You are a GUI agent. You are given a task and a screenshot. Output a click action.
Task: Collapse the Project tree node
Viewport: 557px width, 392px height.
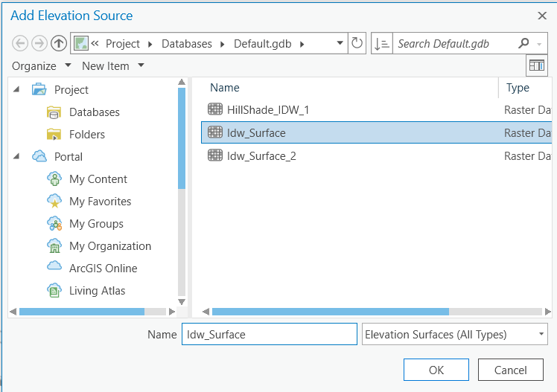click(x=17, y=90)
